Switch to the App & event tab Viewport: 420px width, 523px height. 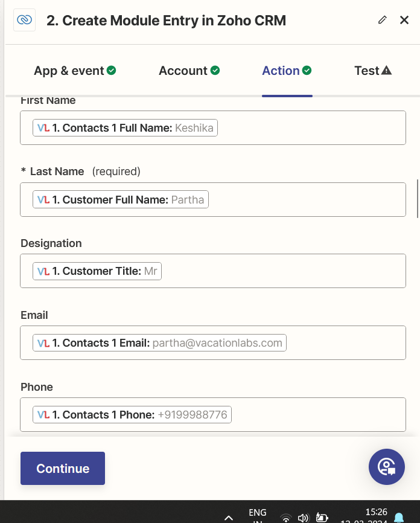coord(69,71)
